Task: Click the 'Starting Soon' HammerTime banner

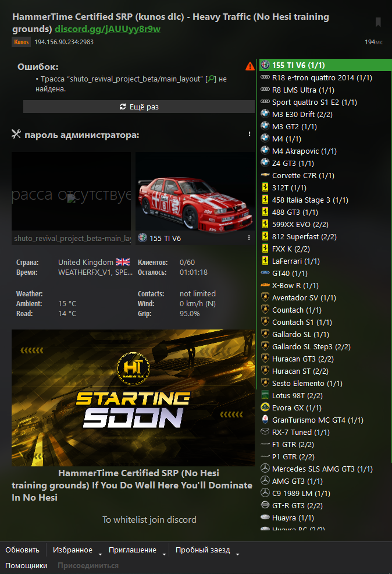Action: click(133, 398)
